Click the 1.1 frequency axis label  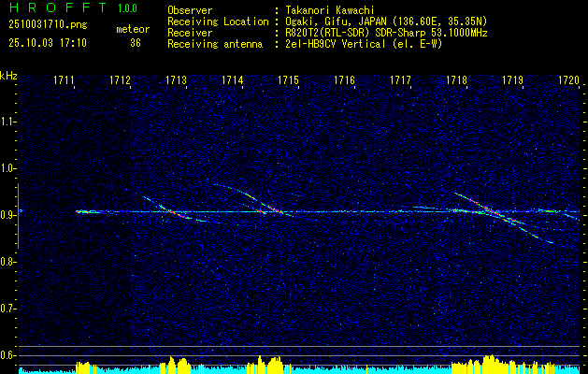point(8,122)
